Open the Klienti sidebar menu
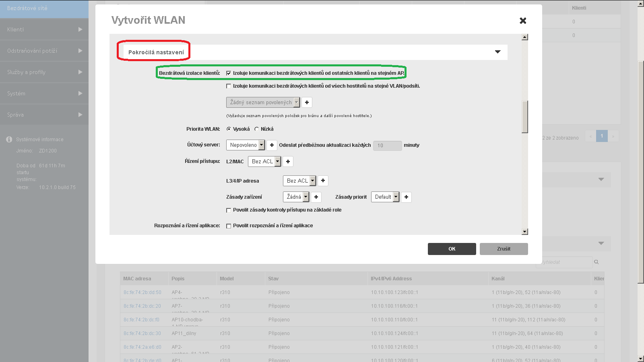Image resolution: width=644 pixels, height=362 pixels. pos(44,29)
